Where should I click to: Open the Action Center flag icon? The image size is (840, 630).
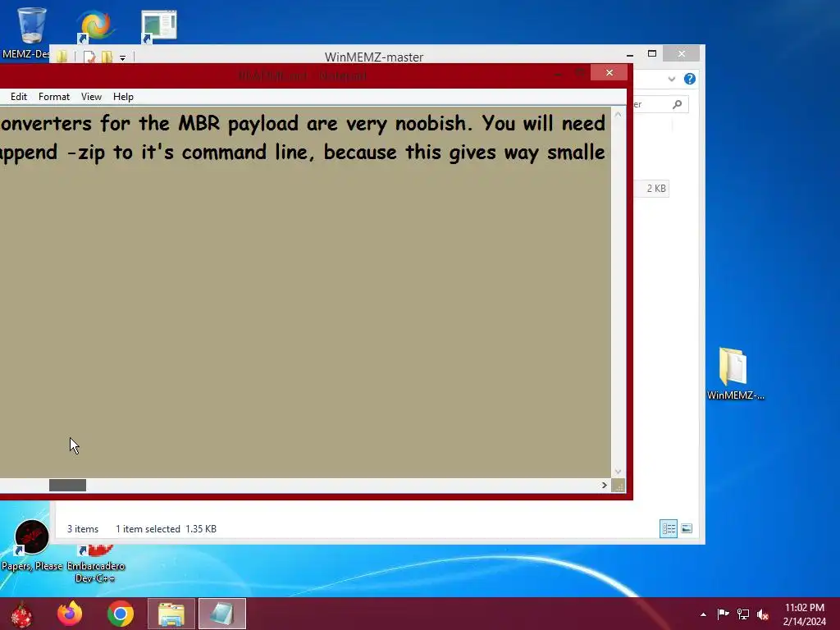724,614
